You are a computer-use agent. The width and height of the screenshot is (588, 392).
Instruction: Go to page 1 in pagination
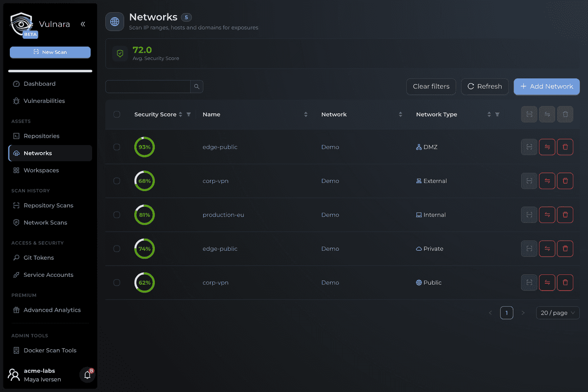coord(507,313)
